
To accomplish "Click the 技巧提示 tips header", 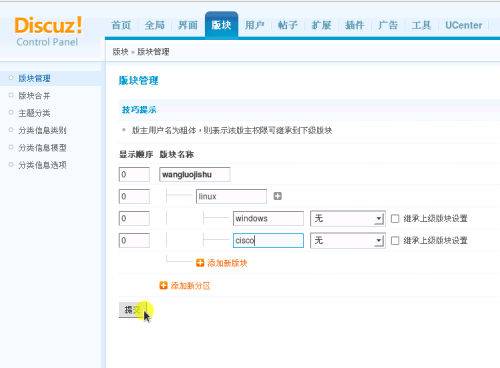I will point(139,110).
